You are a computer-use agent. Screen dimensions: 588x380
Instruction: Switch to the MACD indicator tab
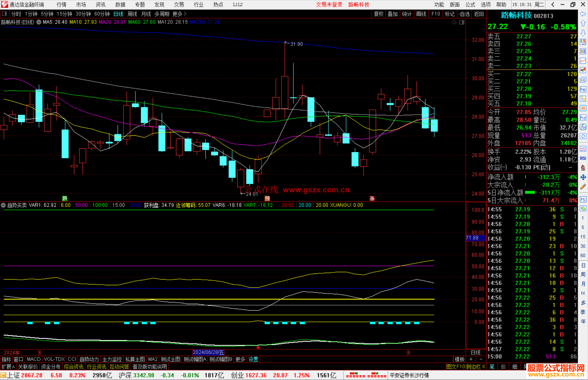click(x=33, y=359)
